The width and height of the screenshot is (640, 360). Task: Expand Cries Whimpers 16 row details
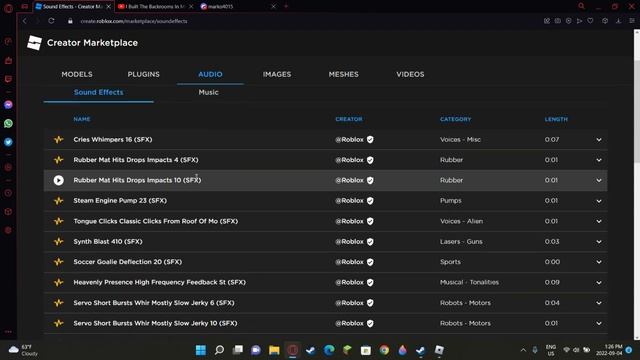599,140
